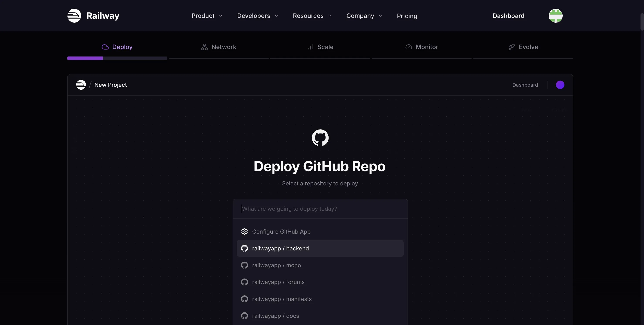The image size is (644, 325).
Task: Click the large GitHub octocat logo
Action: (320, 138)
